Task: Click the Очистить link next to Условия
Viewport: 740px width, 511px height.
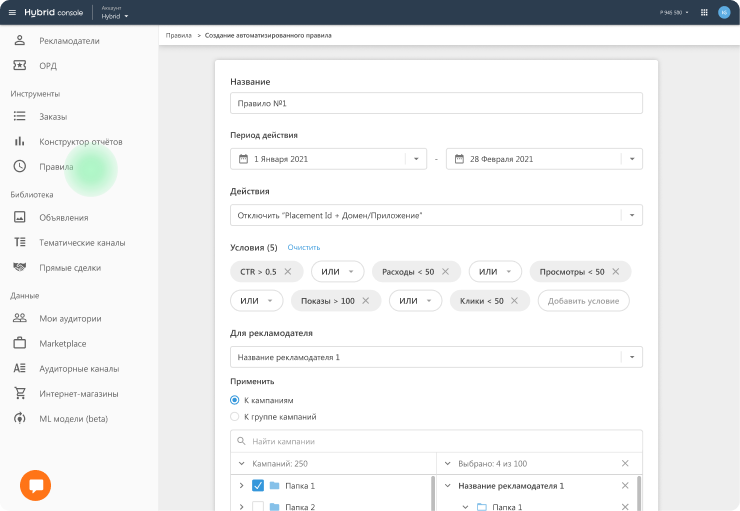Action: pyautogui.click(x=303, y=247)
